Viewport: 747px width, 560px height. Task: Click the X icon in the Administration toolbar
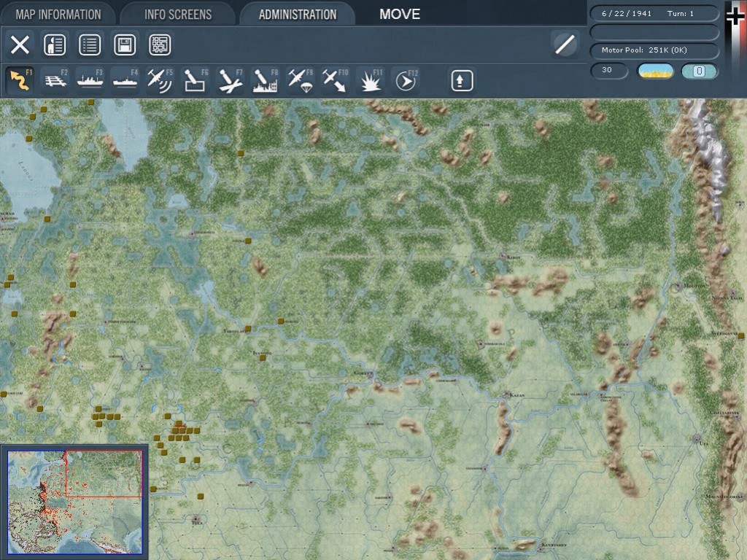click(20, 44)
